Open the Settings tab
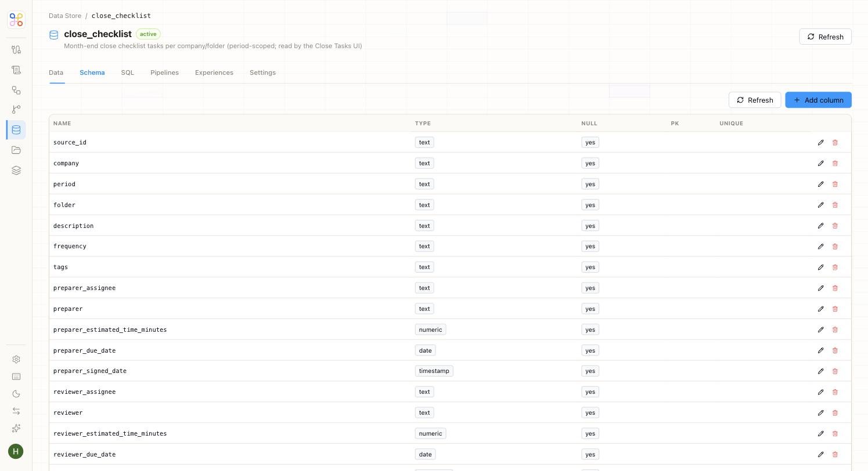Viewport: 868px width, 471px height. coord(262,73)
